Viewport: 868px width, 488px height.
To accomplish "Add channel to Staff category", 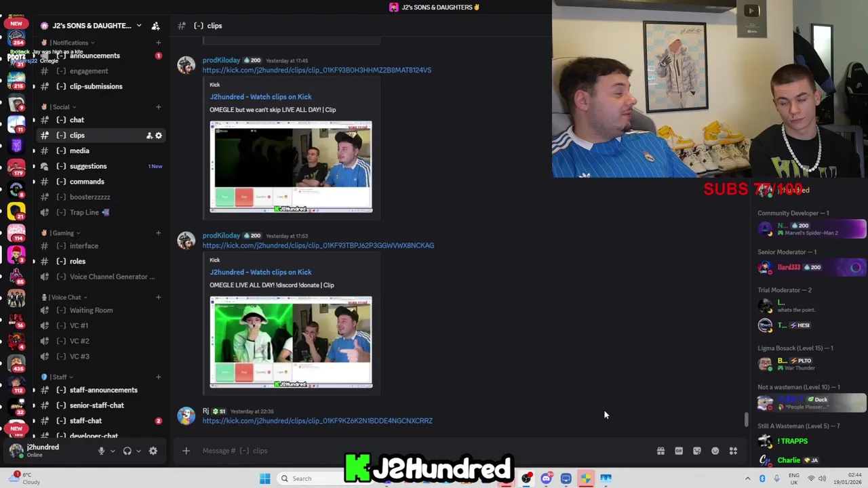I will pyautogui.click(x=158, y=377).
